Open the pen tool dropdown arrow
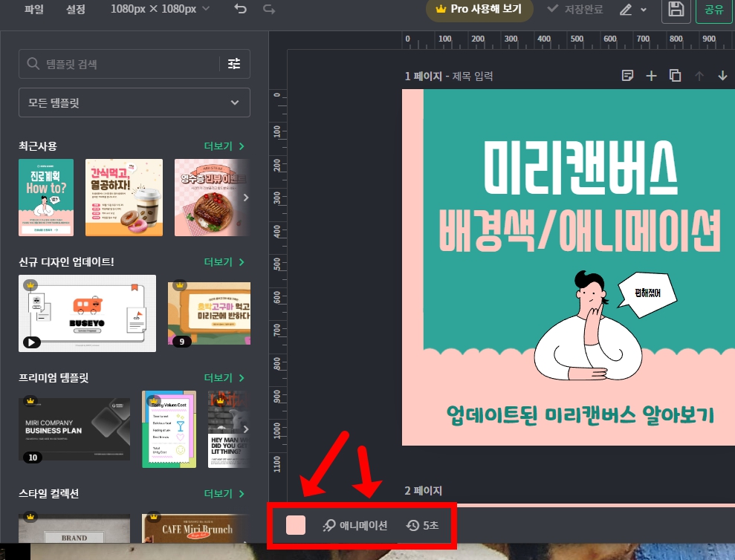The image size is (735, 560). tap(643, 10)
